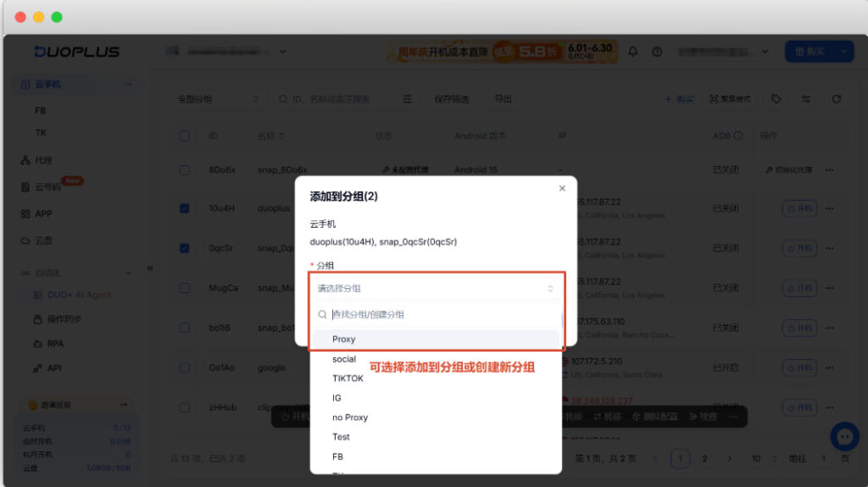Click the 查找分组/创建分组 search field
This screenshot has height=487, width=868.
pyautogui.click(x=437, y=314)
